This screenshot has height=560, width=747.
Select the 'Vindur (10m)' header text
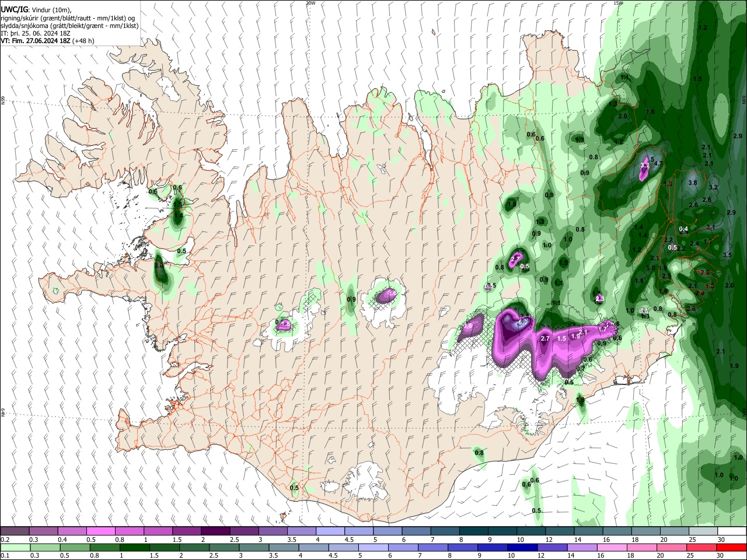click(x=51, y=10)
